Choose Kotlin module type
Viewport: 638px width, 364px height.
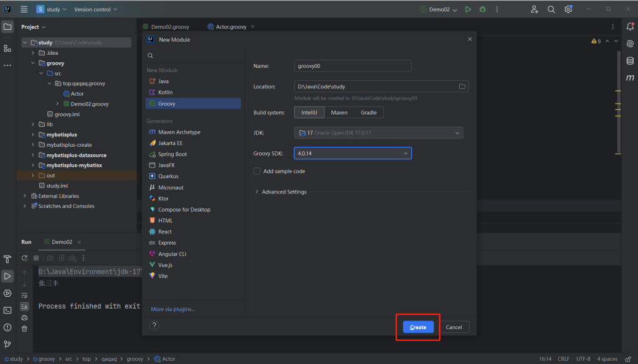click(x=193, y=92)
